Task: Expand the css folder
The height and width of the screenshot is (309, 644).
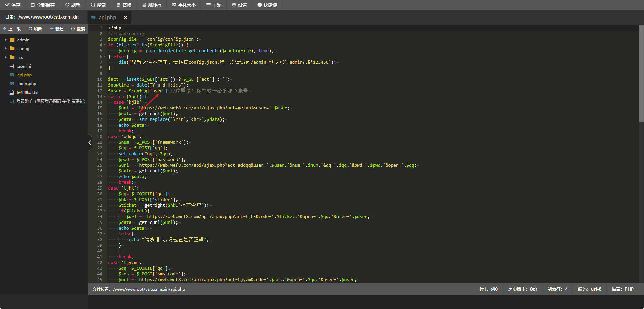Action: click(x=6, y=57)
